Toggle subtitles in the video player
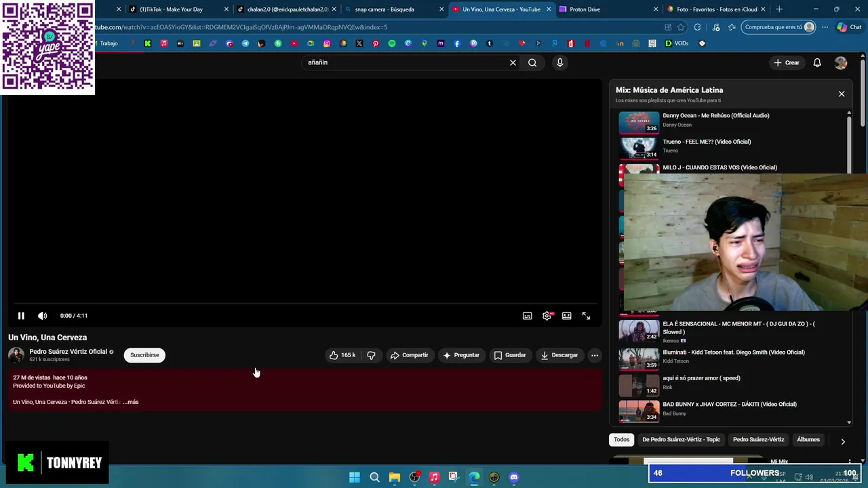 coord(527,316)
